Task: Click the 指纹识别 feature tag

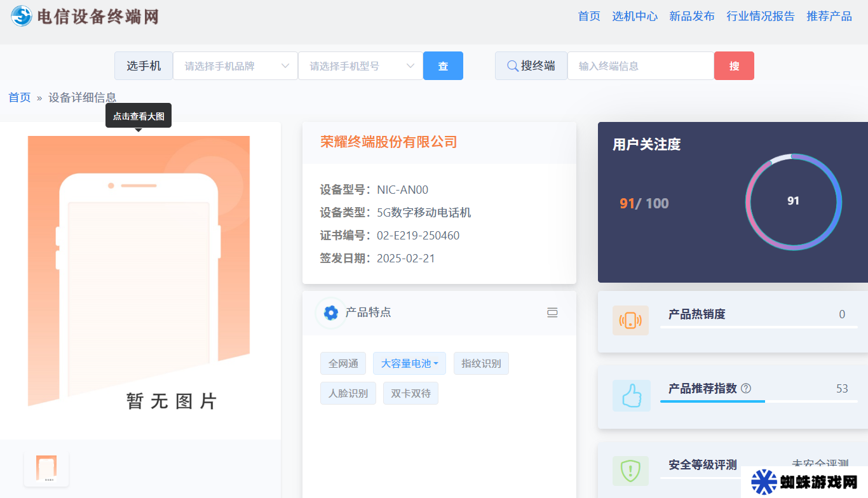Action: click(481, 363)
